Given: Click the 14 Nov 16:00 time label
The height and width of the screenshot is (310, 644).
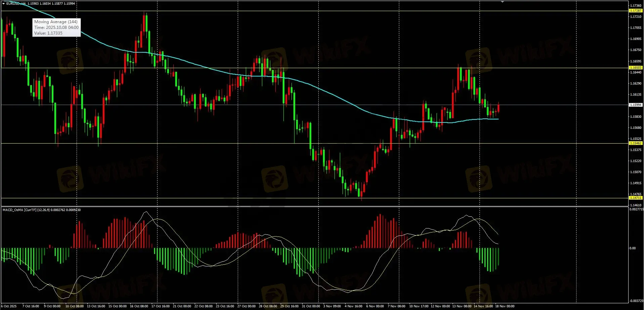Looking at the screenshot, I should point(483,306).
